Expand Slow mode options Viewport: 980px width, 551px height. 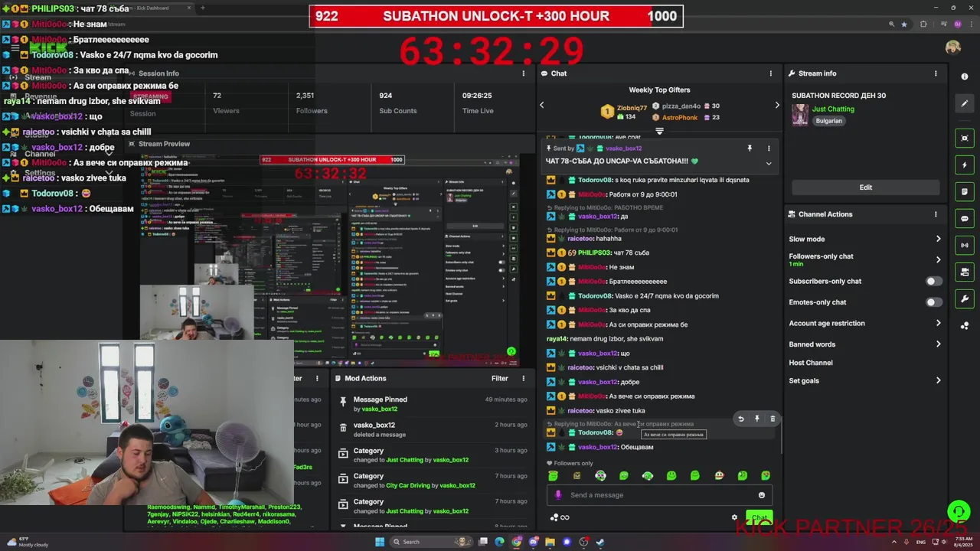(x=938, y=239)
